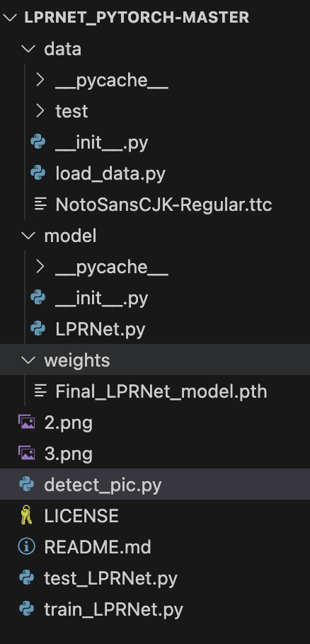The height and width of the screenshot is (644, 310).
Task: Click the image icon next to 2.png
Action: point(27,422)
